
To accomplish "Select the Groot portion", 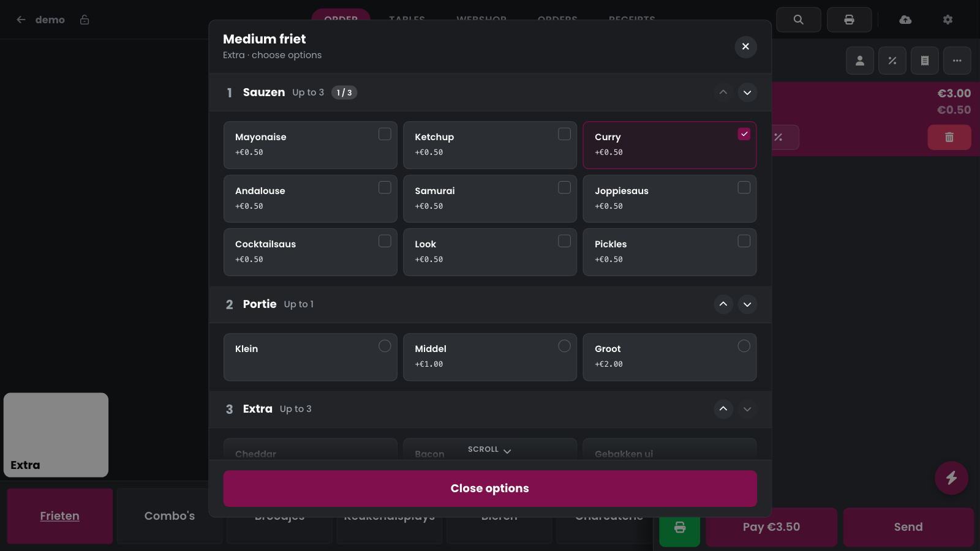I will tap(669, 357).
